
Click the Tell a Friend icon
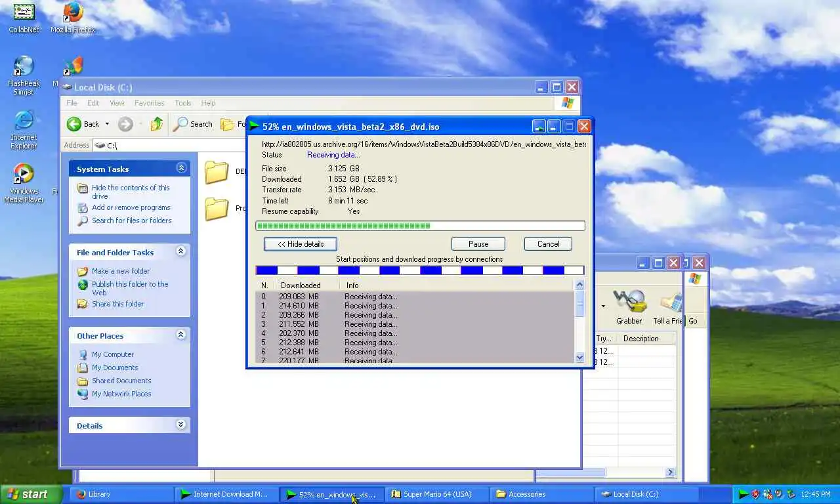669,307
